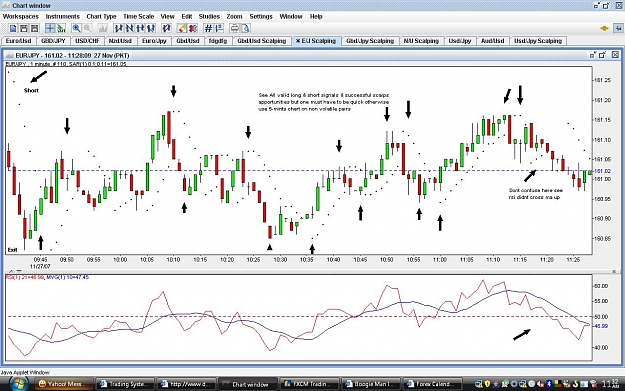Switch to the GBD/JPY tab
The width and height of the screenshot is (625, 391).
click(53, 41)
